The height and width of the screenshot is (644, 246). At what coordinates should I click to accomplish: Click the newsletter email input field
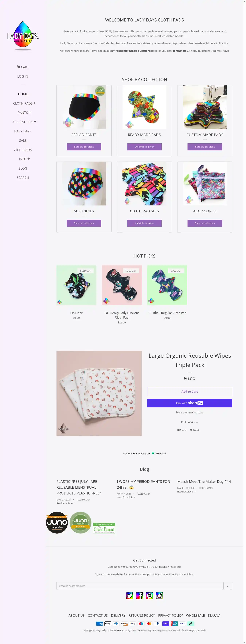pyautogui.click(x=140, y=586)
